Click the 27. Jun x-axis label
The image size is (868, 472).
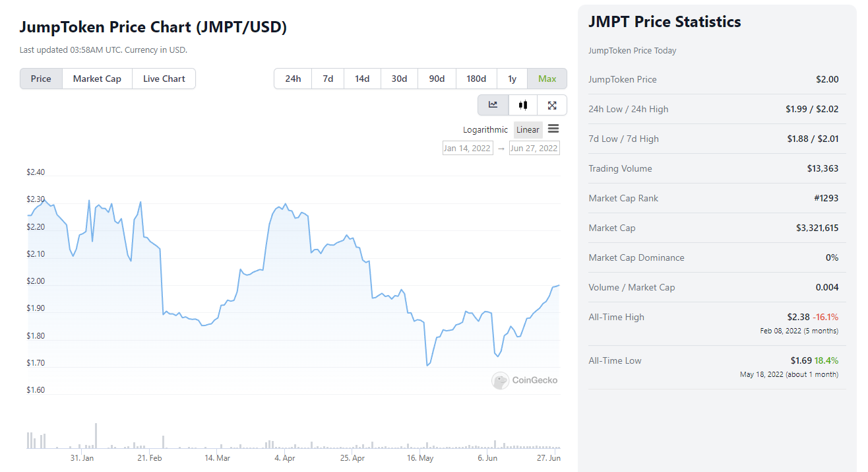click(x=548, y=458)
